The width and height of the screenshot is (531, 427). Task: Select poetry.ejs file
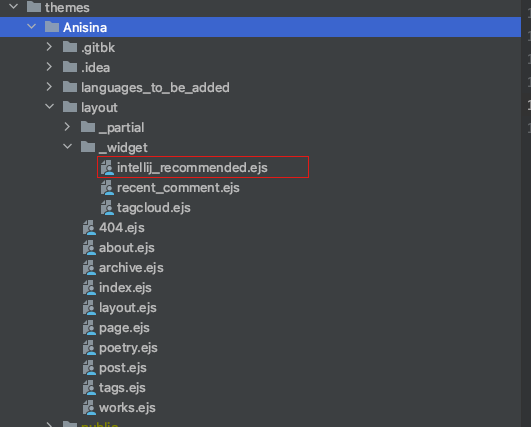128,347
